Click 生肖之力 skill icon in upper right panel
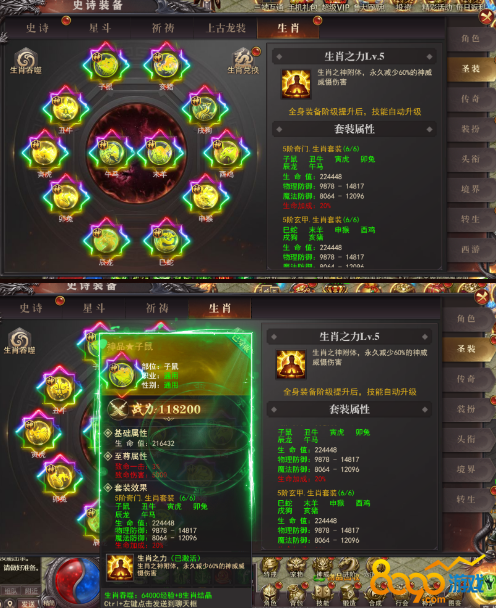 point(296,84)
